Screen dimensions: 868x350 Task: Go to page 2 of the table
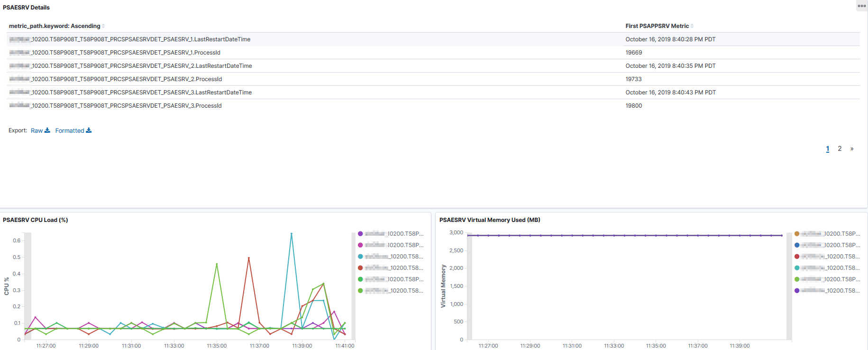click(x=840, y=148)
